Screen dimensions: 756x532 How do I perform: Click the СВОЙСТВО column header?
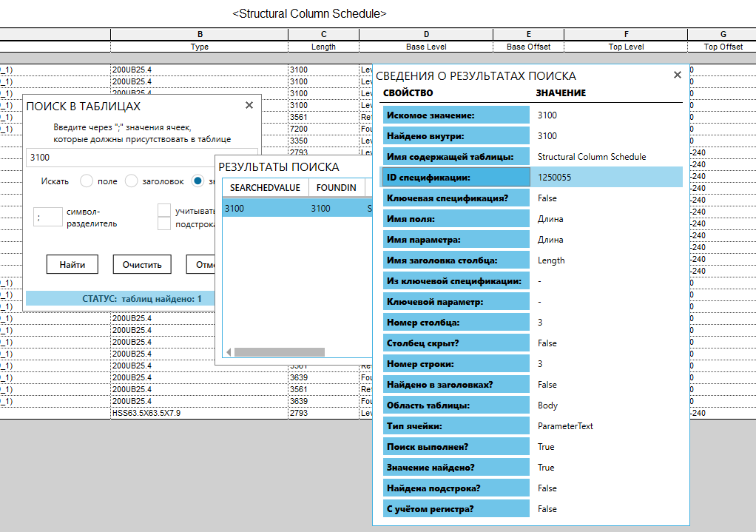408,92
